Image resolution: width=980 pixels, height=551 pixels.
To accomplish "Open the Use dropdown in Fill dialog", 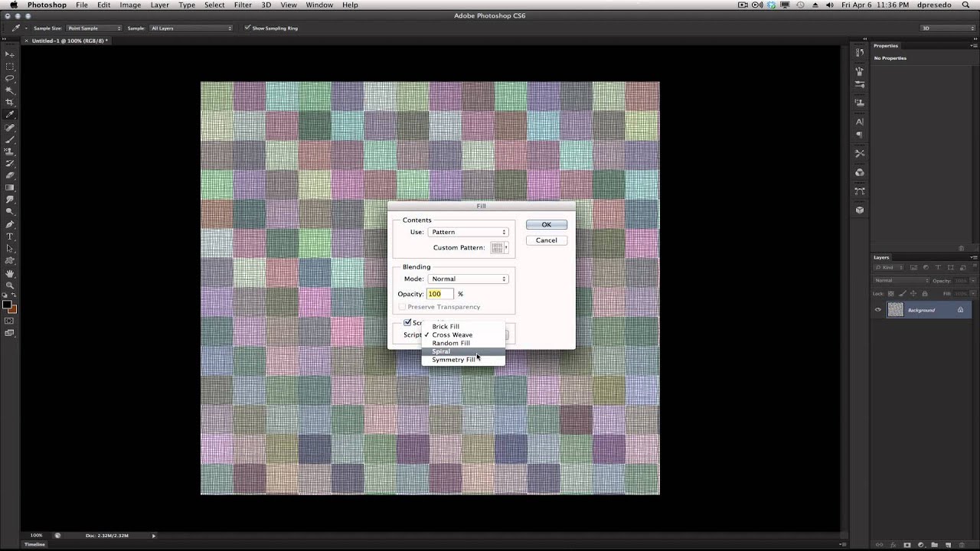I will click(x=468, y=232).
